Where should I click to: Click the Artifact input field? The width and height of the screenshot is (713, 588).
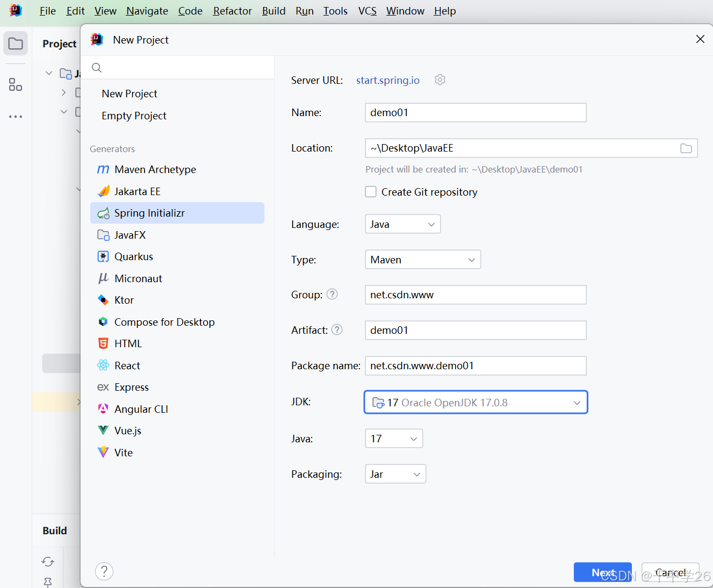tap(476, 330)
